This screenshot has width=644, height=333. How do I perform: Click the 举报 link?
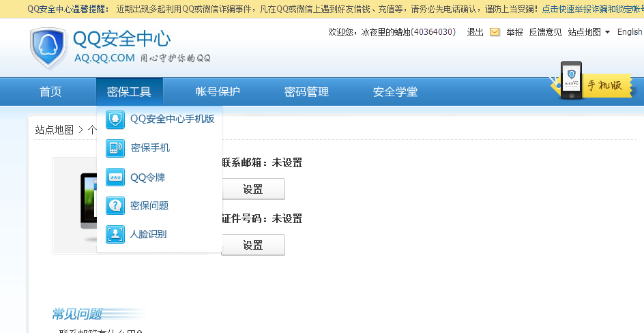514,32
